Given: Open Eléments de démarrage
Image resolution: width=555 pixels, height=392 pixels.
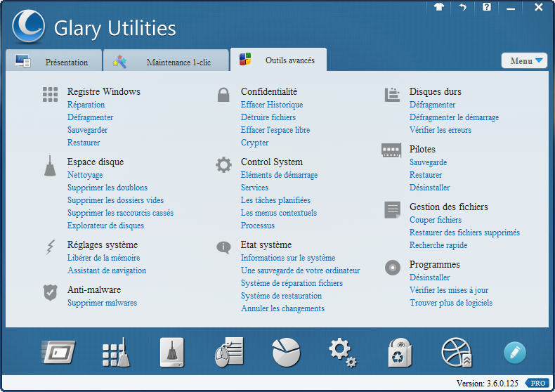Looking at the screenshot, I should (x=280, y=175).
